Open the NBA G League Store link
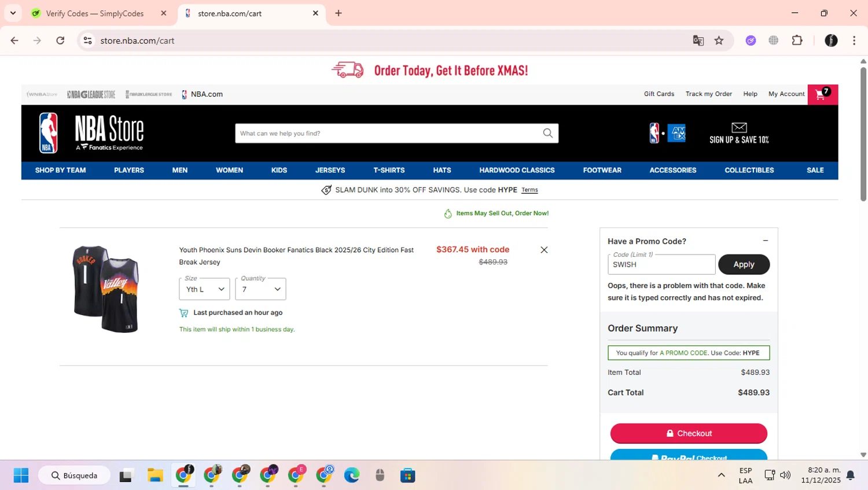 coord(91,94)
